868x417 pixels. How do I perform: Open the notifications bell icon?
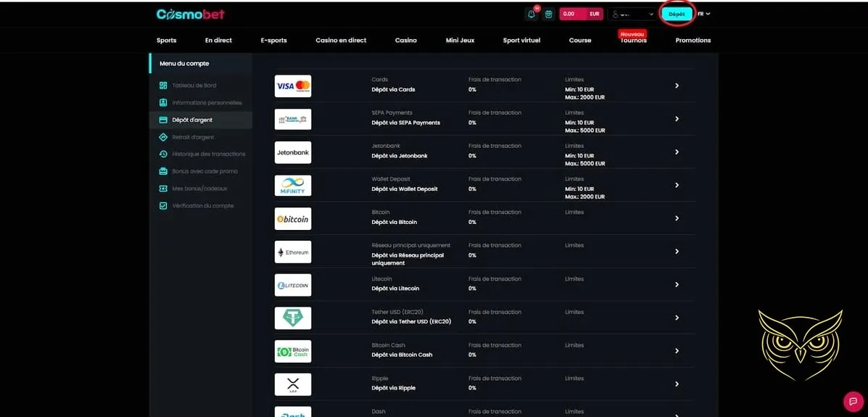pyautogui.click(x=532, y=15)
